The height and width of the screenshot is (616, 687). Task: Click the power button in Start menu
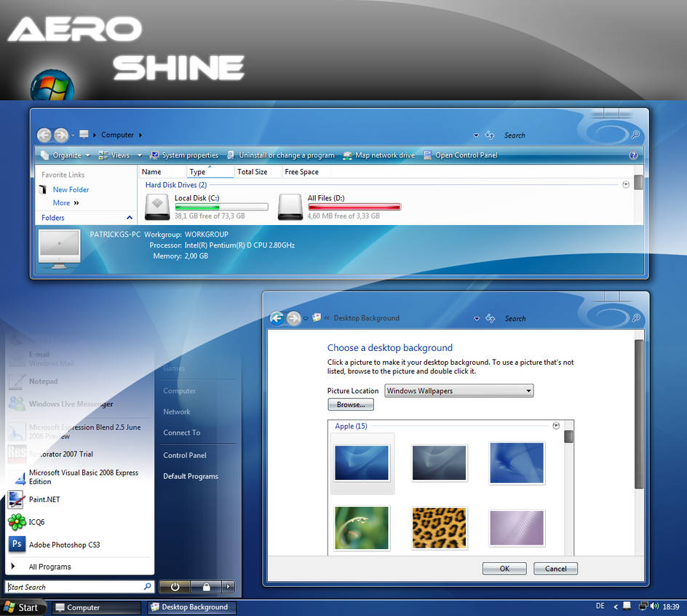(x=175, y=587)
